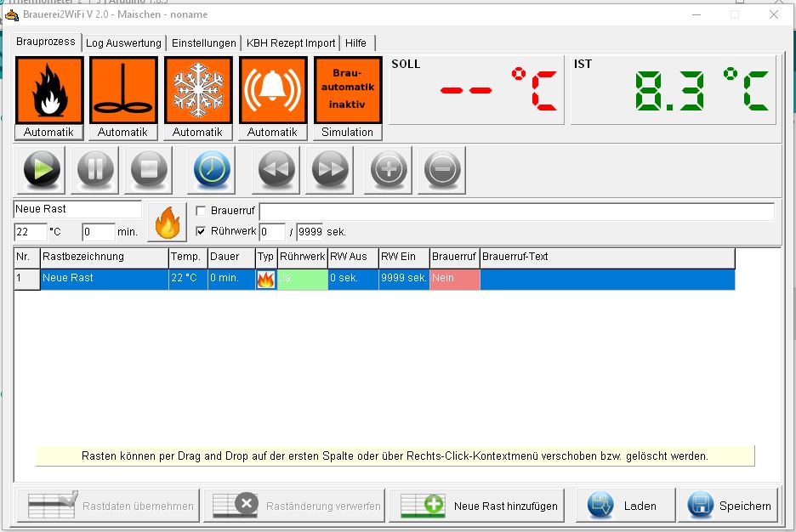Screen dimensions: 796x532
Task: Click the fast-forward button
Action: [x=331, y=169]
